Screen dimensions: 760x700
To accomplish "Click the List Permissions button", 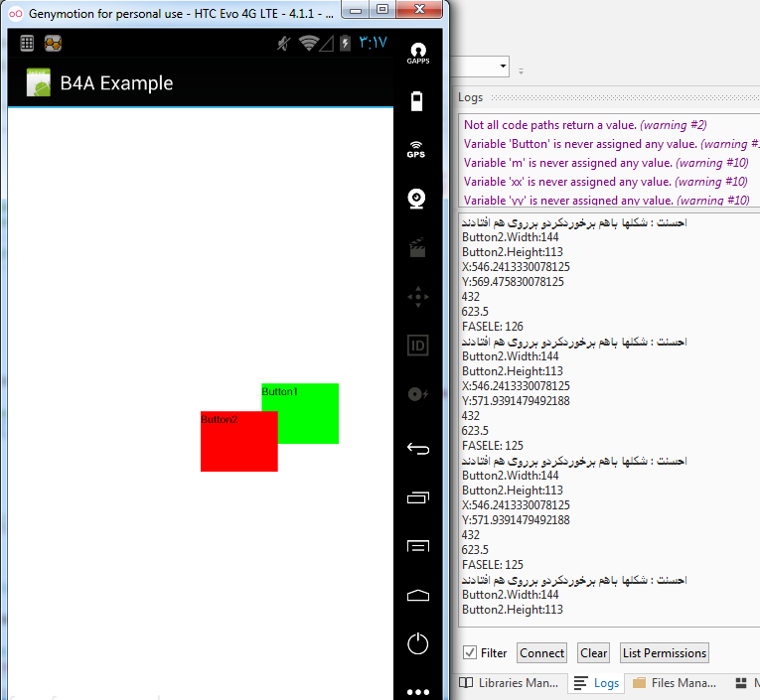I will [x=664, y=653].
